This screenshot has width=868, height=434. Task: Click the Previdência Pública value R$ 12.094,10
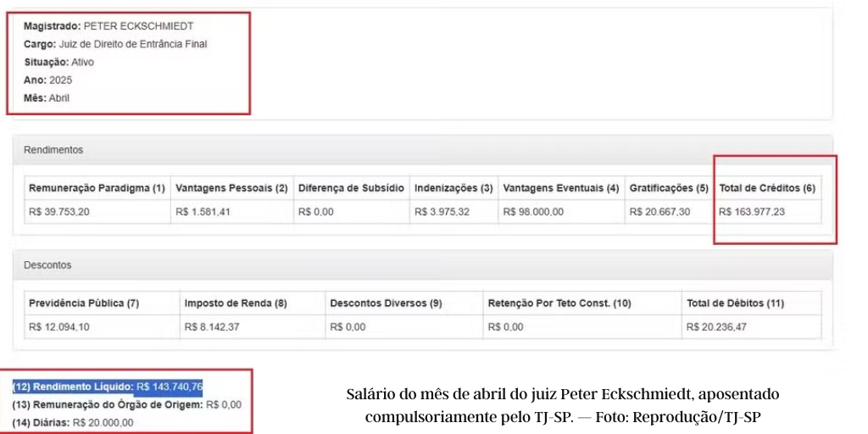(x=59, y=327)
